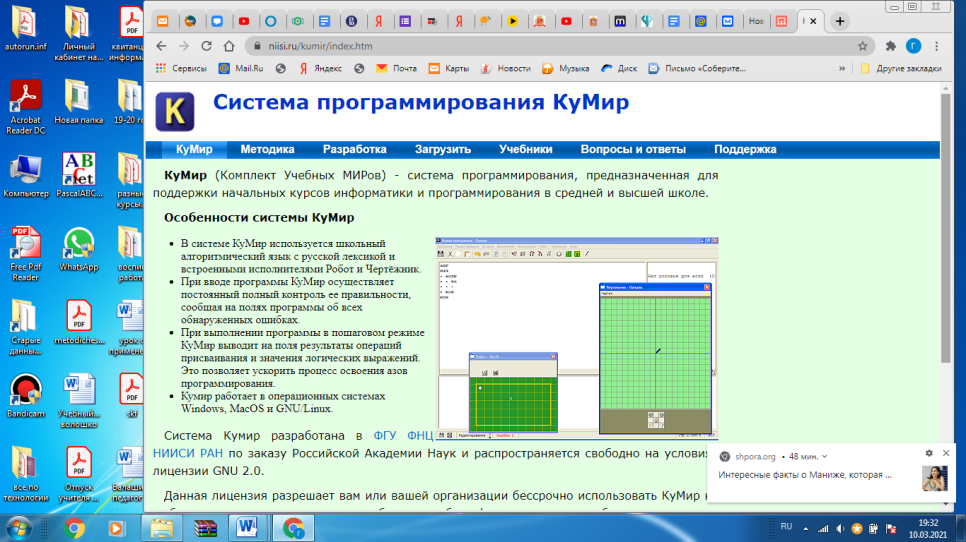Open the Mail.Ru bookmark

pos(242,68)
